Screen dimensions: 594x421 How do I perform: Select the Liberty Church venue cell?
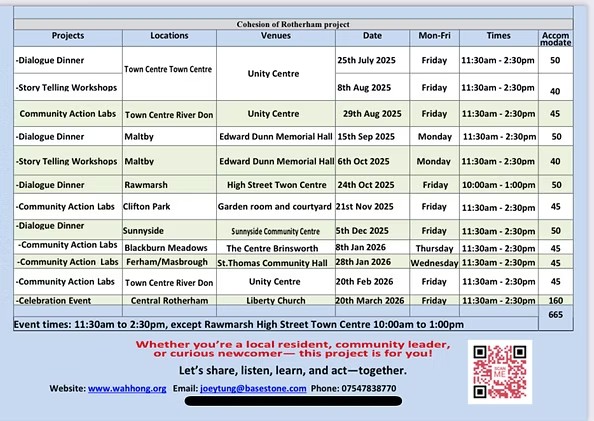coord(276,300)
